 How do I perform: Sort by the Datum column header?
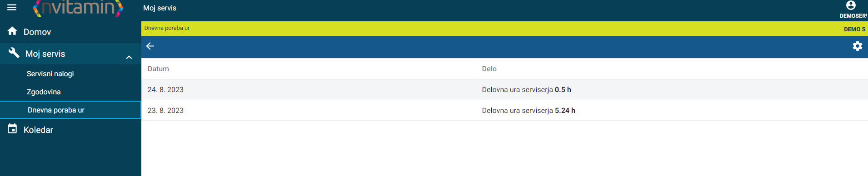[158, 69]
